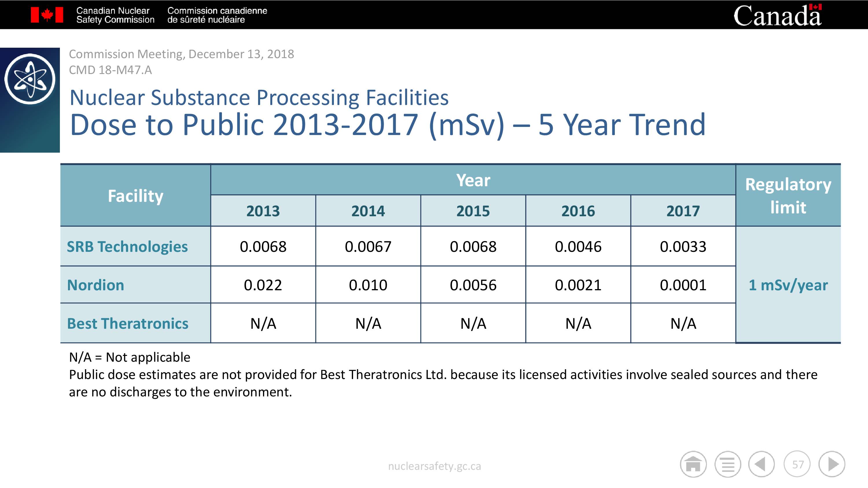This screenshot has height=488, width=868.
Task: Click Best Theratronics 2014 N/A cell
Action: pyautogui.click(x=368, y=323)
